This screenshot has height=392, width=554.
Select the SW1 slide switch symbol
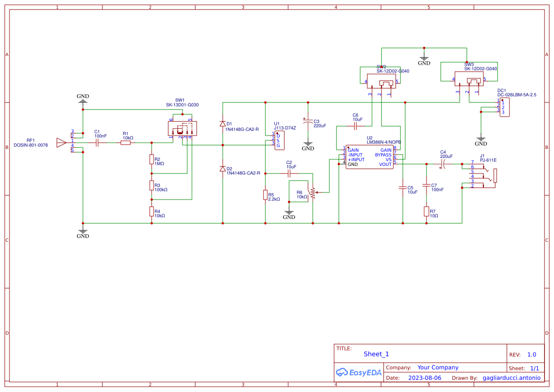point(182,128)
